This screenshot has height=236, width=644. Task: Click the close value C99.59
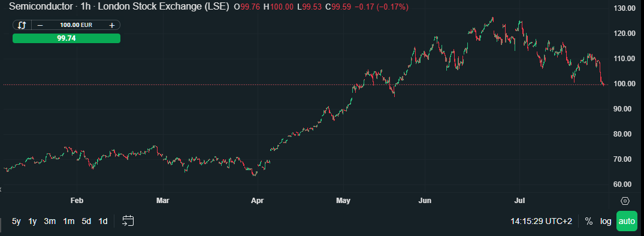338,7
